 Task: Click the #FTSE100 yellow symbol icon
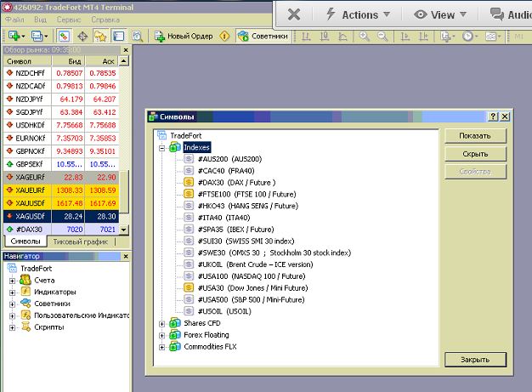189,194
